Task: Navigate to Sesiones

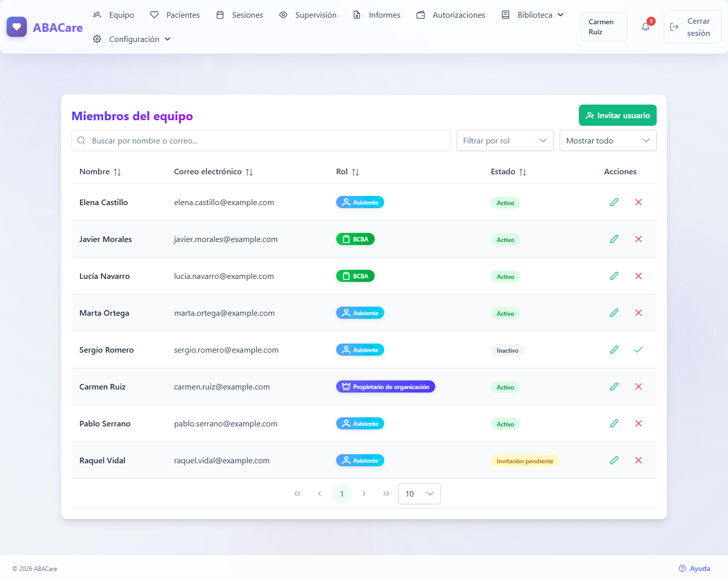Action: pyautogui.click(x=240, y=15)
